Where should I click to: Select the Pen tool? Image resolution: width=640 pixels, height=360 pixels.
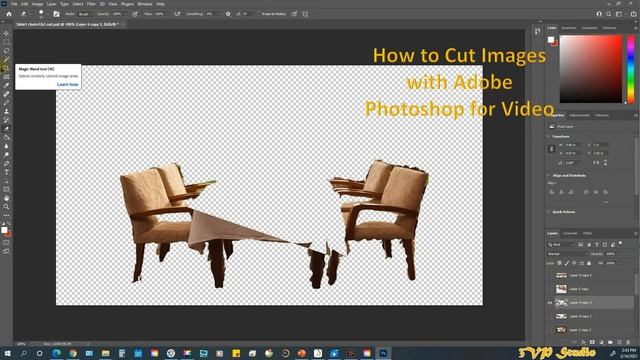pos(6,163)
